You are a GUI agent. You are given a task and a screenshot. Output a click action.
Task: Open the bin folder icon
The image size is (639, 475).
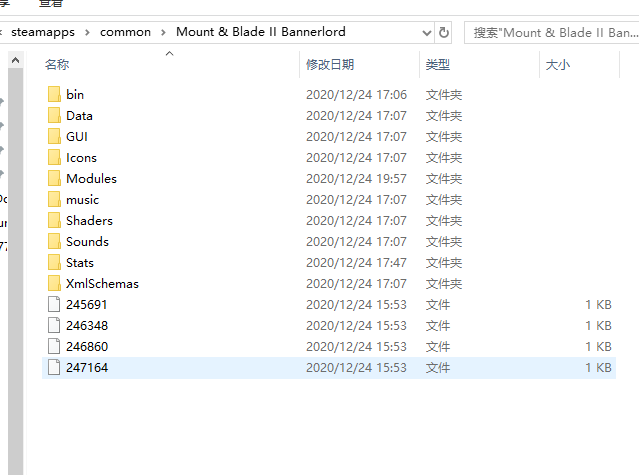point(54,95)
